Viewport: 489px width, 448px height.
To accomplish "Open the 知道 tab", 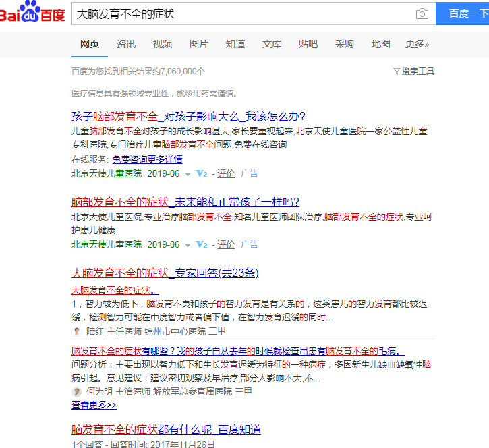I will (x=235, y=44).
